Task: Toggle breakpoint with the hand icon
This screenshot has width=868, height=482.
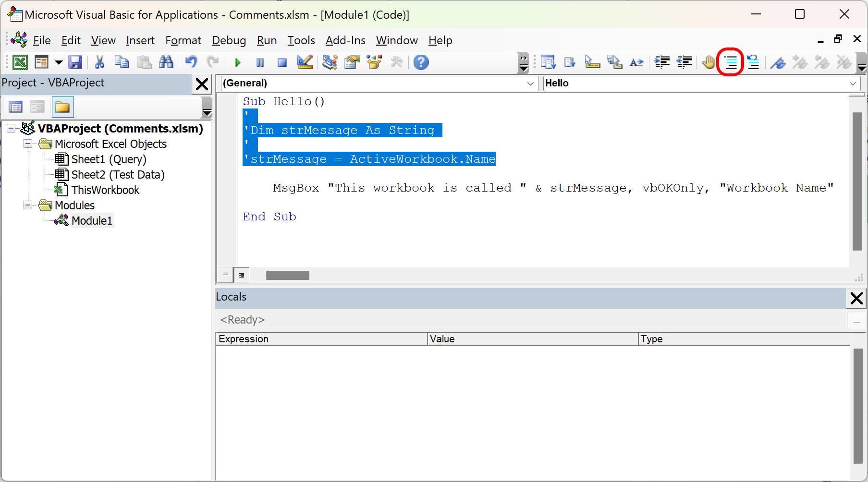Action: 709,62
